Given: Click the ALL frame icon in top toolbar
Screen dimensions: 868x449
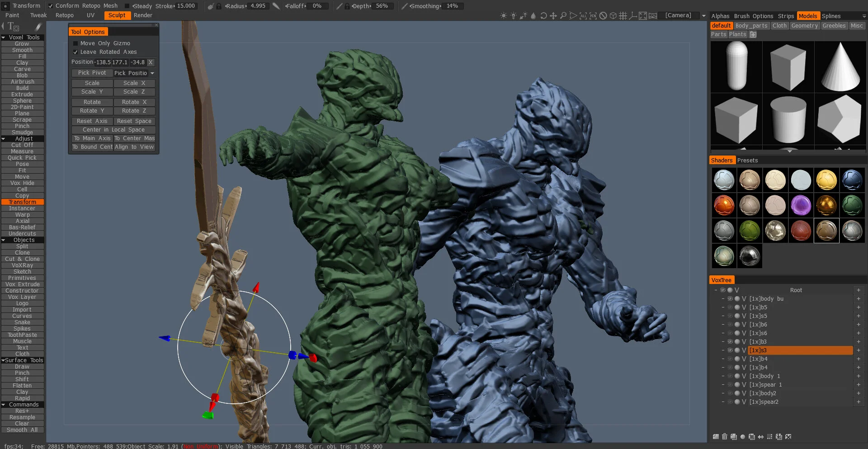Looking at the screenshot, I should [583, 16].
